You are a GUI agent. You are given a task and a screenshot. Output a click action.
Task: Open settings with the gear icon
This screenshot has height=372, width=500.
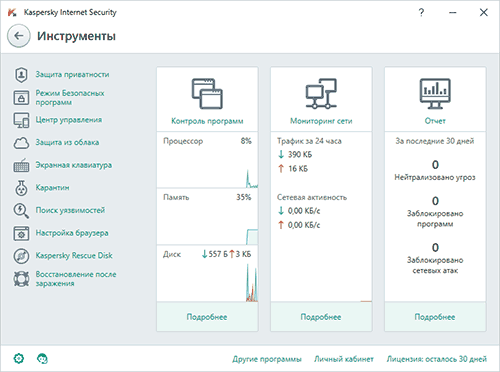coord(19,359)
